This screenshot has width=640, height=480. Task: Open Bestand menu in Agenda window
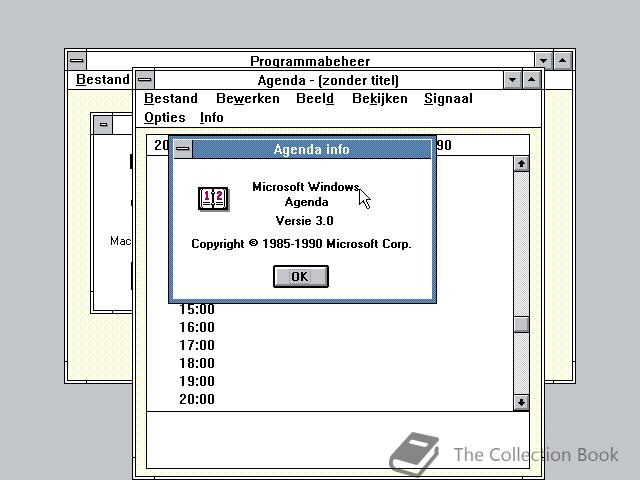click(x=171, y=99)
